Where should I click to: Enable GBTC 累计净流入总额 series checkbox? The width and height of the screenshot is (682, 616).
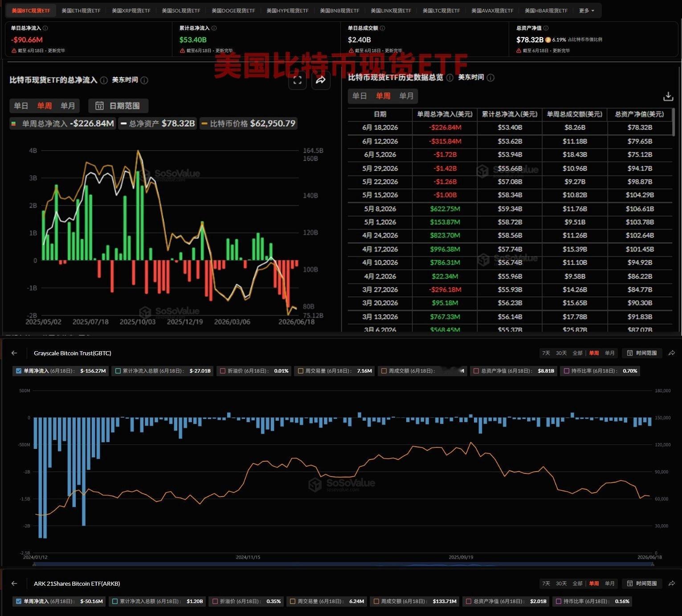[118, 371]
